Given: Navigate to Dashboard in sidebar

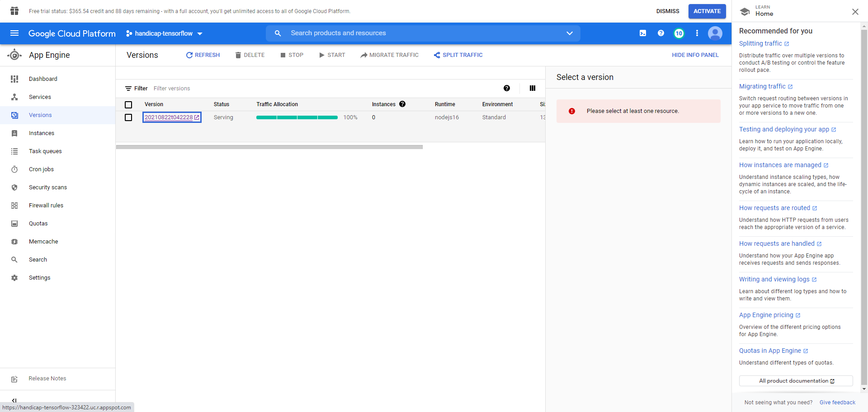Looking at the screenshot, I should (58, 79).
